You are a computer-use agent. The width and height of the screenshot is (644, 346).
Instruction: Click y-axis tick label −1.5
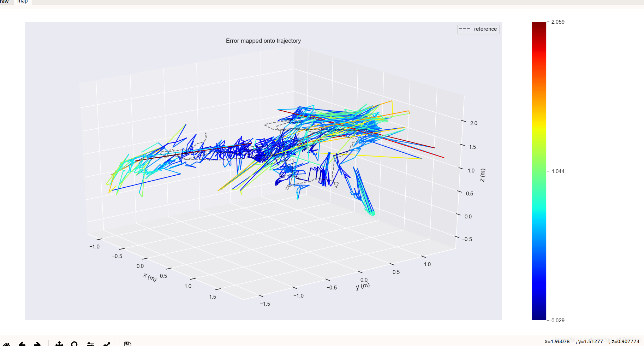pos(265,304)
